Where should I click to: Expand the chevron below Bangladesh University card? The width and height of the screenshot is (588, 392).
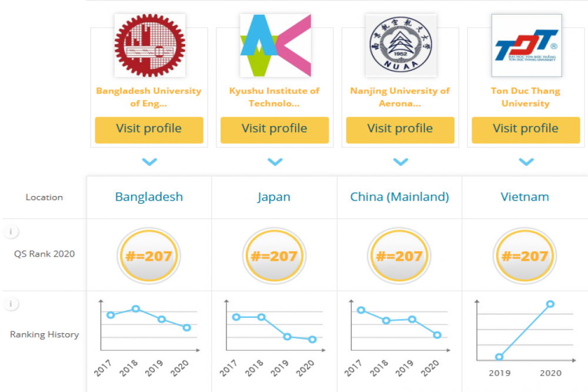click(x=149, y=161)
